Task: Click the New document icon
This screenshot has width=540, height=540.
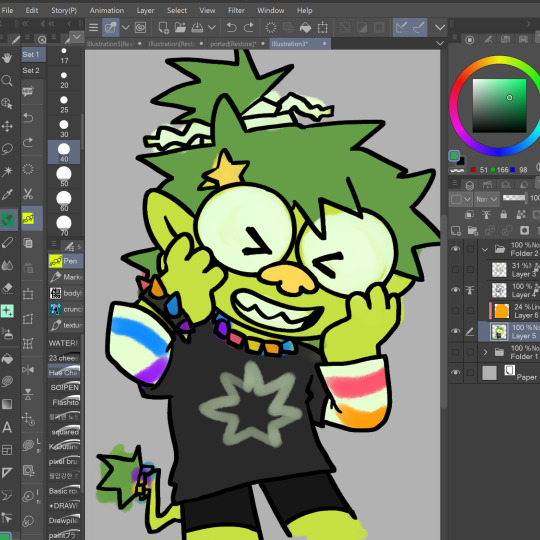Action: click(x=163, y=27)
